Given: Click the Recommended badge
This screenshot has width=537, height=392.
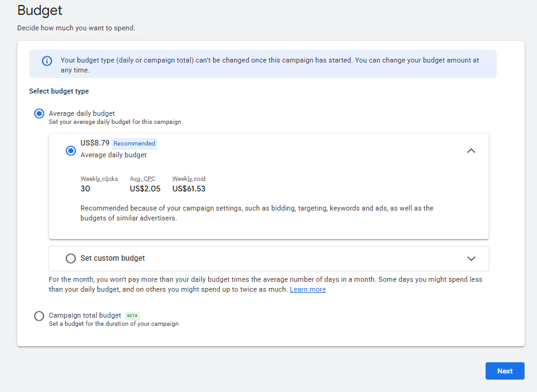Looking at the screenshot, I should tap(134, 144).
